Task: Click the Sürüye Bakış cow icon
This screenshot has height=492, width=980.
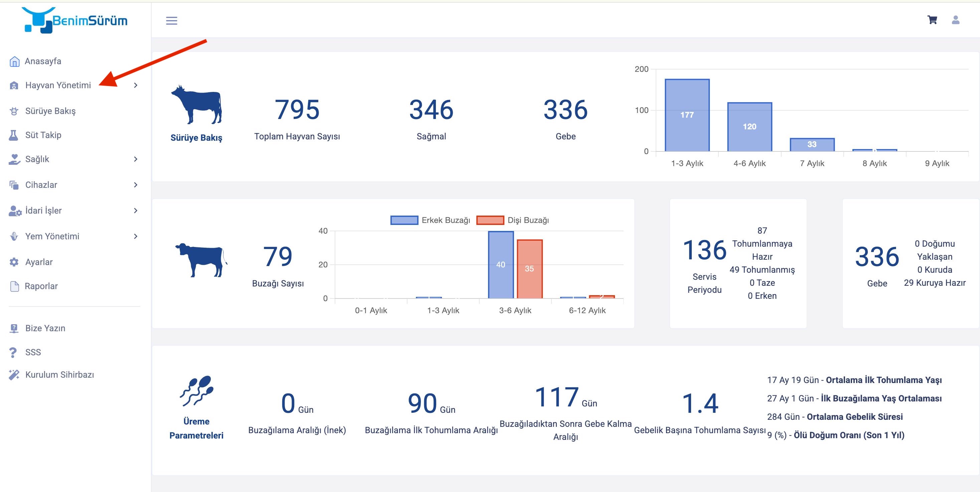Action: point(14,111)
